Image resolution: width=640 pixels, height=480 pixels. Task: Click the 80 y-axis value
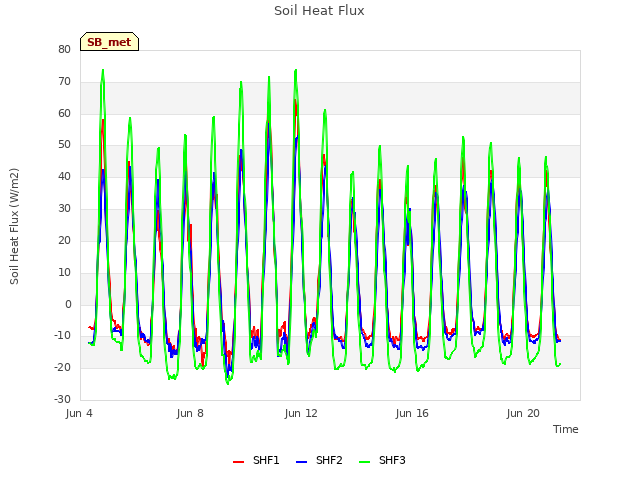click(x=64, y=49)
